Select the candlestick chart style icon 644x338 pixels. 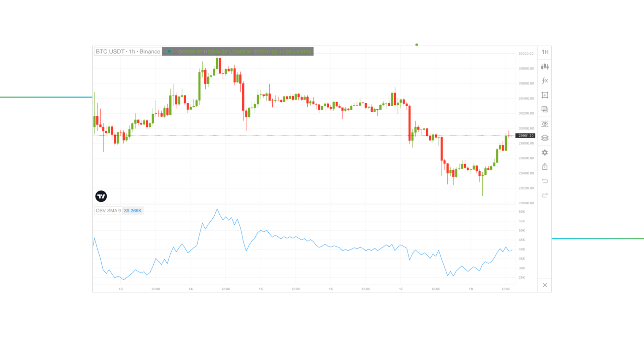(x=545, y=67)
